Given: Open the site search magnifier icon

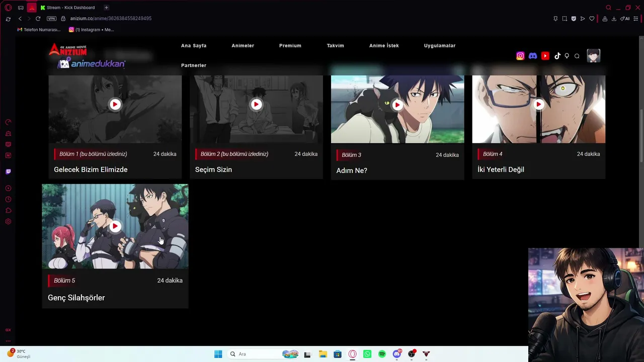Looking at the screenshot, I should click(577, 56).
